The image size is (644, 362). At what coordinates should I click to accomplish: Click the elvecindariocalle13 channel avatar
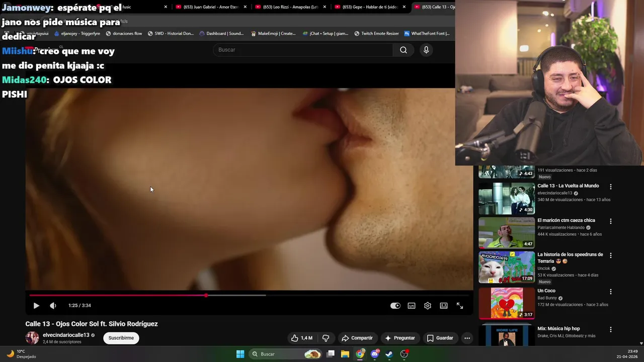click(32, 338)
